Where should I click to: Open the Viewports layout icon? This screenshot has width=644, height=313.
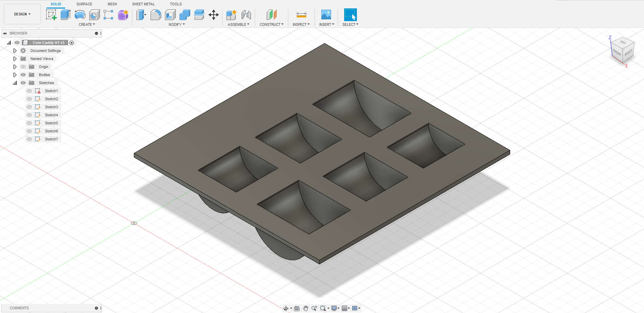coord(355,308)
